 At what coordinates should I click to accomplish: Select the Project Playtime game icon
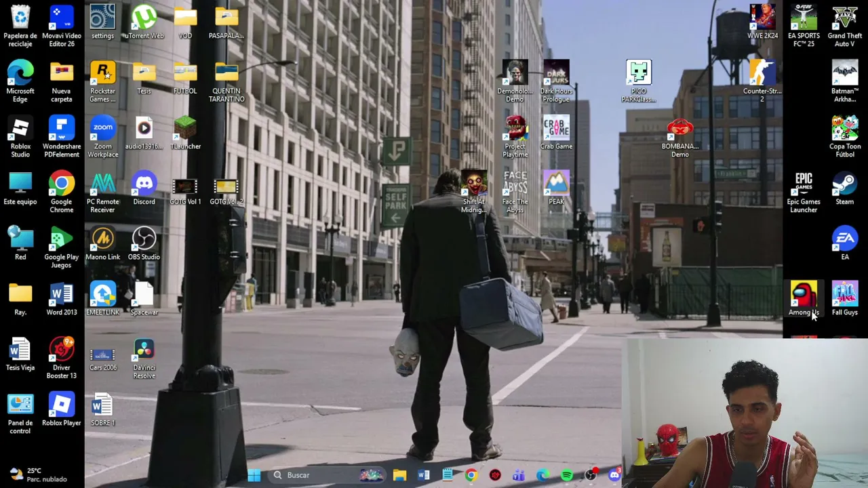[515, 137]
